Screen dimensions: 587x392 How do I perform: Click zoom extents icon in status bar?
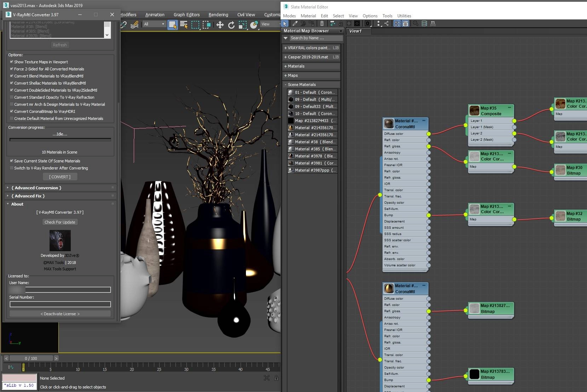point(267,378)
